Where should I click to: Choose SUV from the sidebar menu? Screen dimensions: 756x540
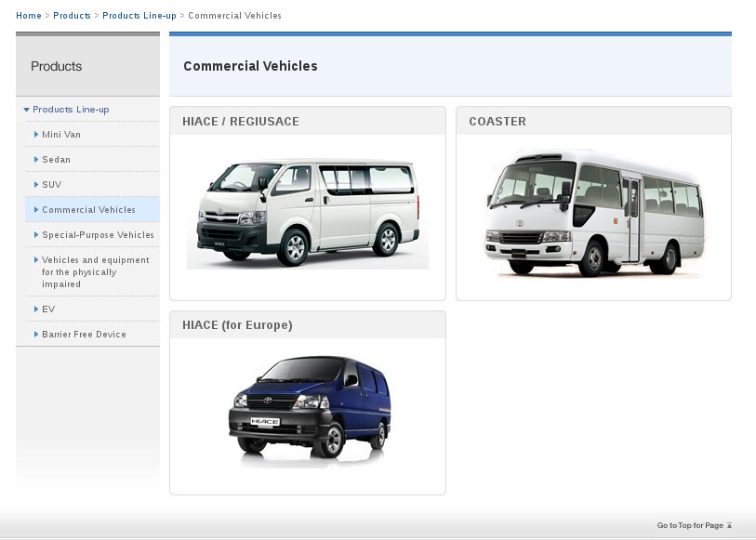pos(51,185)
